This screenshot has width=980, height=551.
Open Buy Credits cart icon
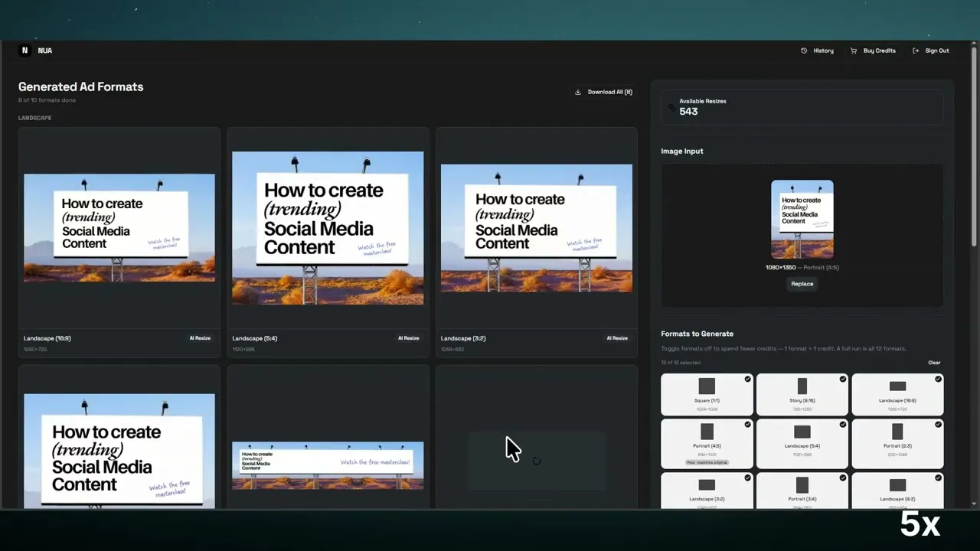(854, 51)
